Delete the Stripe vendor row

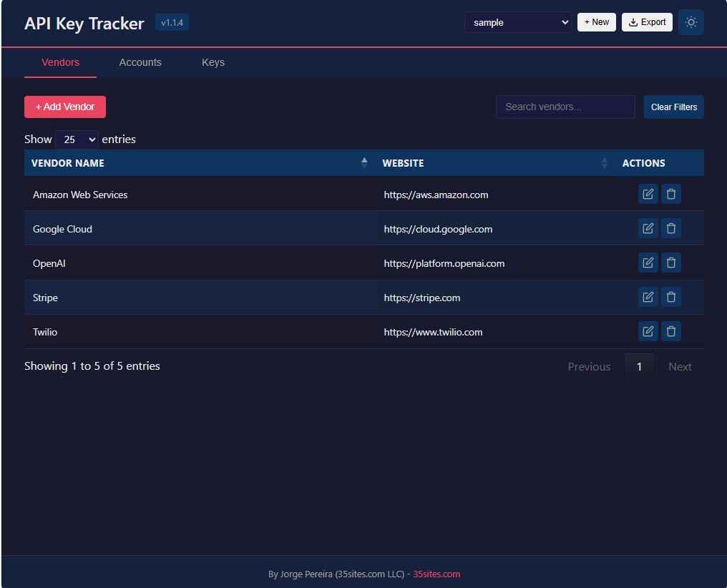pos(670,297)
